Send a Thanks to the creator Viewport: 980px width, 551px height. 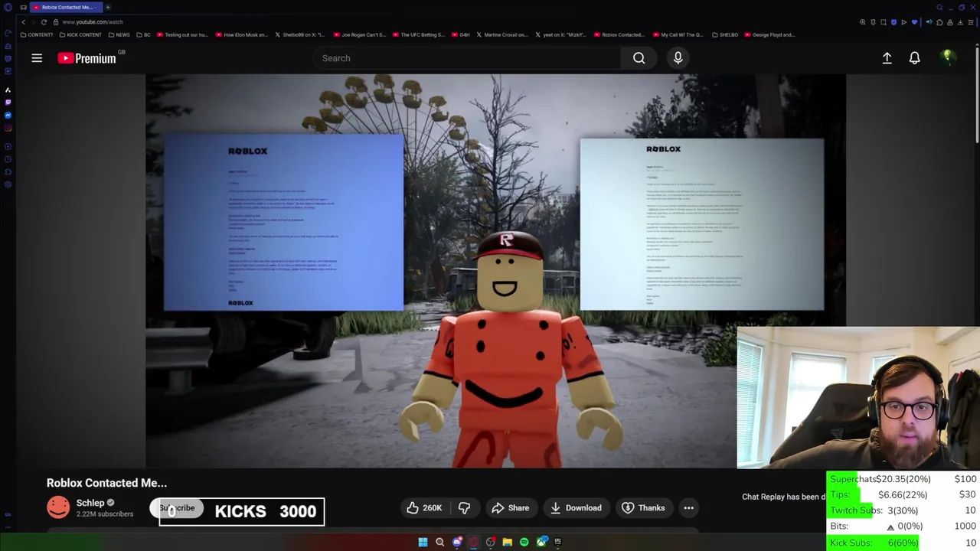[x=644, y=508]
